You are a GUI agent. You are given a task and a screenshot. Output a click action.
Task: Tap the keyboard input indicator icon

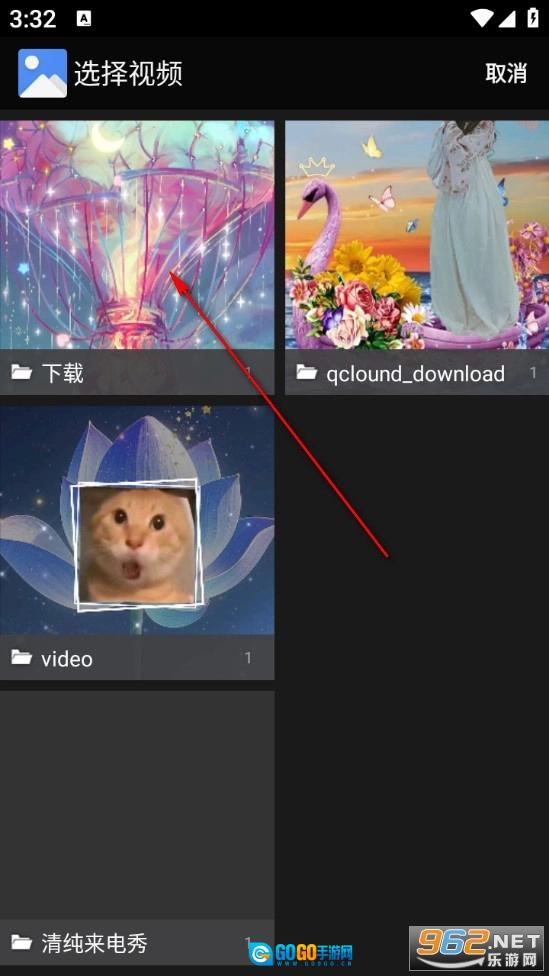point(84,19)
